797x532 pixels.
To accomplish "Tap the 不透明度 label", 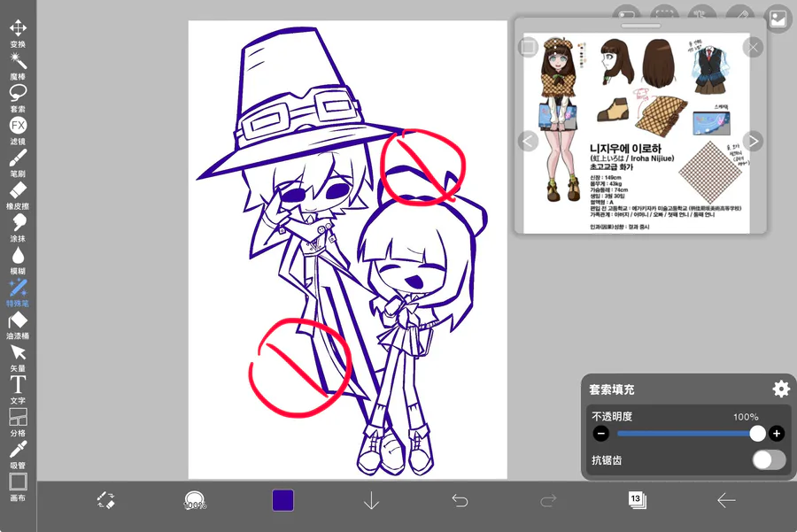I will [x=612, y=416].
